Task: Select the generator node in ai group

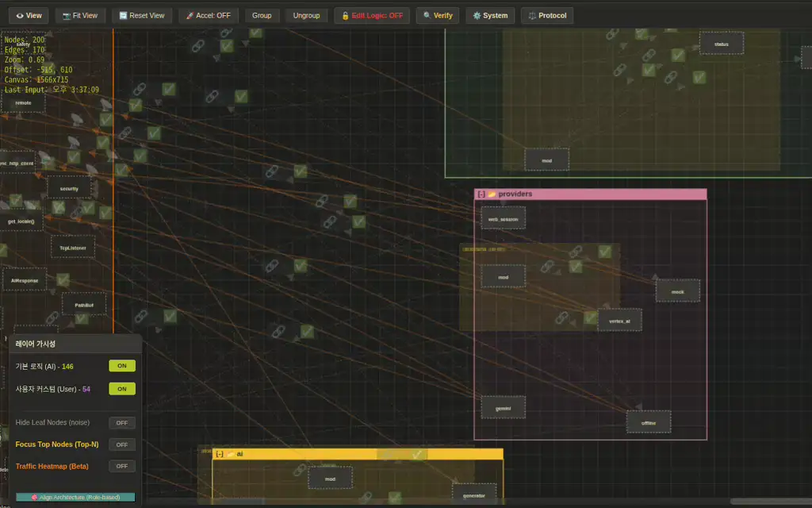Action: tap(474, 495)
